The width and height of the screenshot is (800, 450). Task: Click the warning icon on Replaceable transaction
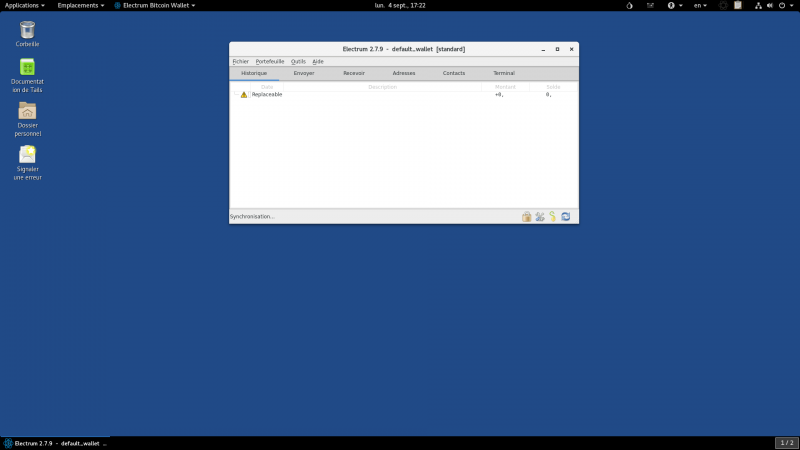click(243, 94)
